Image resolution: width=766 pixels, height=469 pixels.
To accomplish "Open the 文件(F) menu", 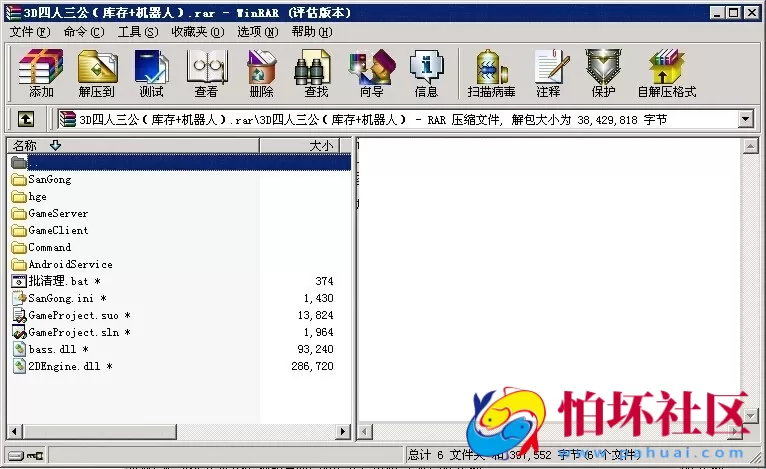I will (30, 32).
